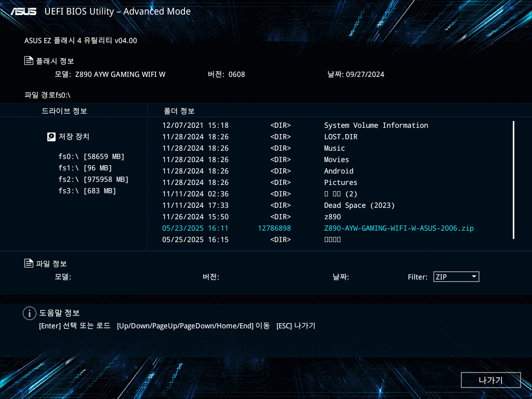Click the [ESC] 나가기 help hint
The width and height of the screenshot is (532, 399).
(296, 326)
